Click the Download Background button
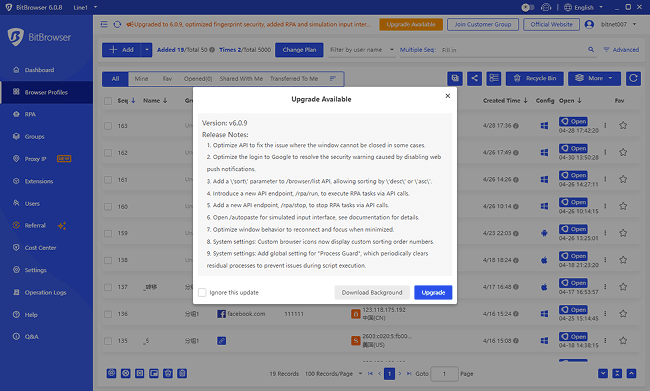Screen dimensions: 650x391 pos(372,292)
